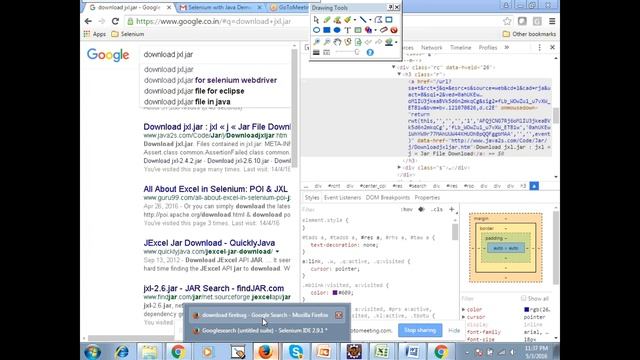
Task: Open the Apps bookmarks shortcut
Action: click(95, 34)
